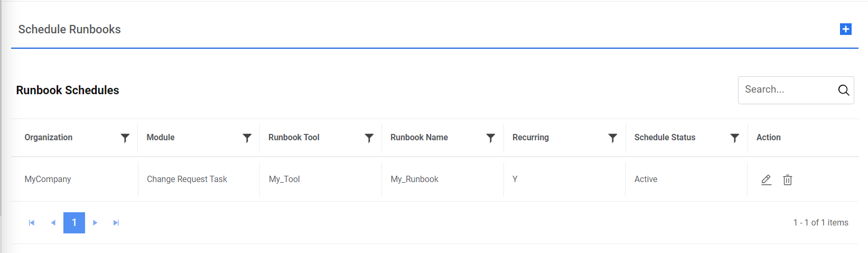Screen dimensions: 868x253
Task: Click the blue add schedule plus icon
Action: click(x=845, y=29)
